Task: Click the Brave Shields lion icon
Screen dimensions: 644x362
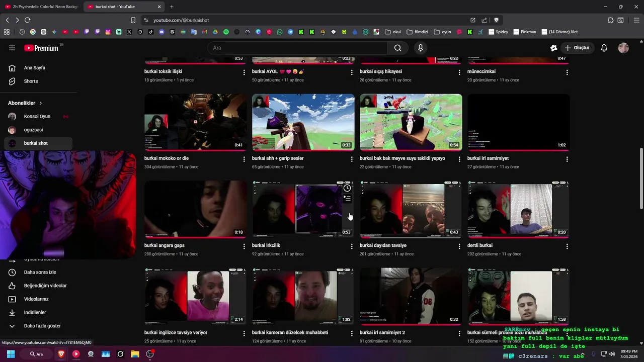Action: (x=496, y=20)
